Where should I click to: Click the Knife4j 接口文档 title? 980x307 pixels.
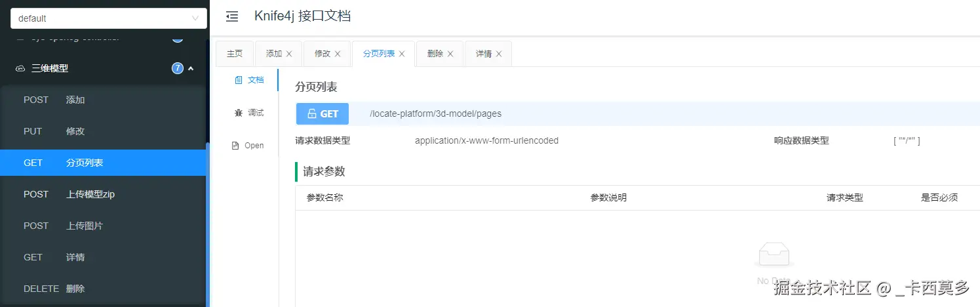point(302,16)
